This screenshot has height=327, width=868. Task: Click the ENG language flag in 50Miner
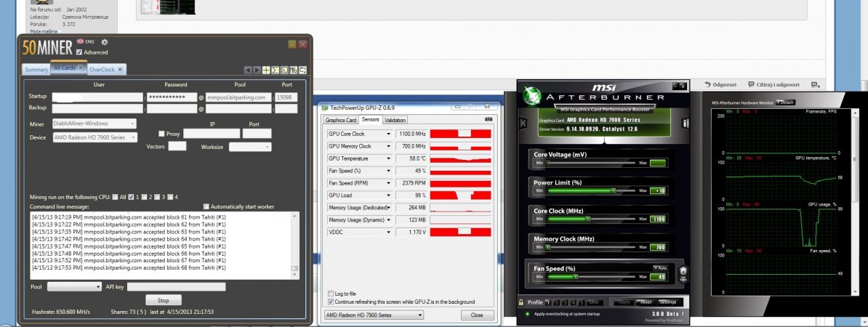point(80,41)
